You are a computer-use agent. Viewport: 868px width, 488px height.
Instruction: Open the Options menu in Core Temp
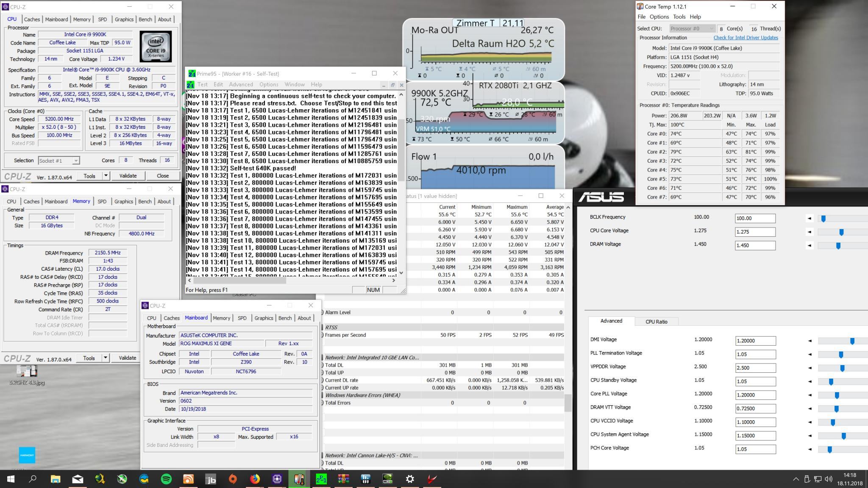tap(659, 17)
